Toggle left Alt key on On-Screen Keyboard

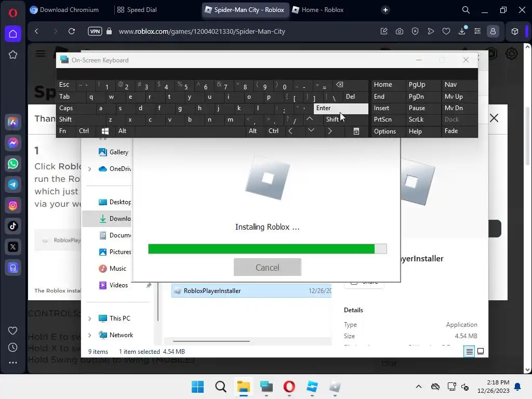coord(125,131)
